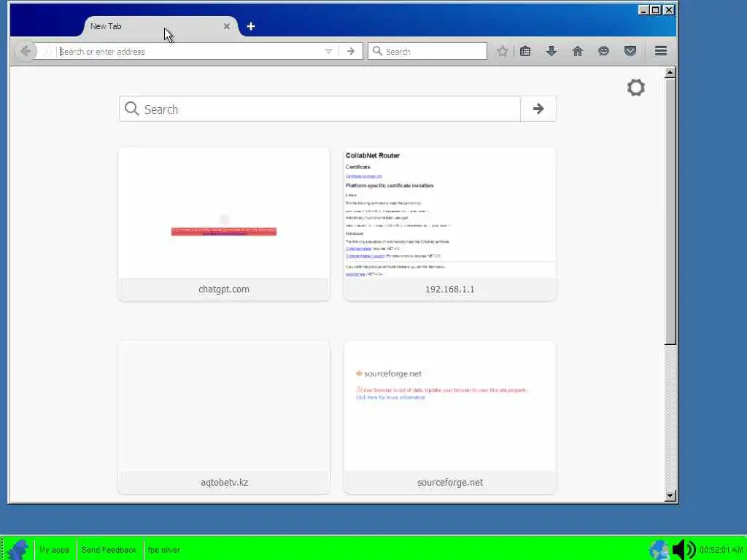This screenshot has width=747, height=560.
Task: Click 'fpe oliver' taskbar item
Action: pos(164,550)
